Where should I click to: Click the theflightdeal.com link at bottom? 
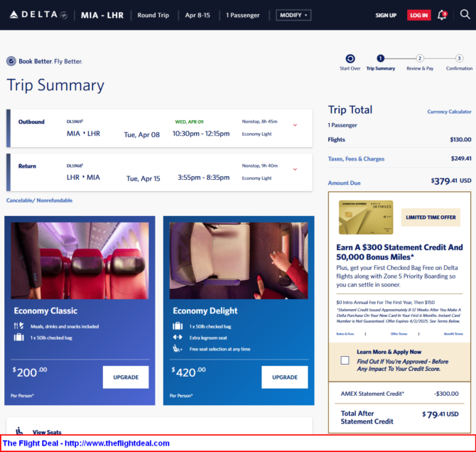117,443
